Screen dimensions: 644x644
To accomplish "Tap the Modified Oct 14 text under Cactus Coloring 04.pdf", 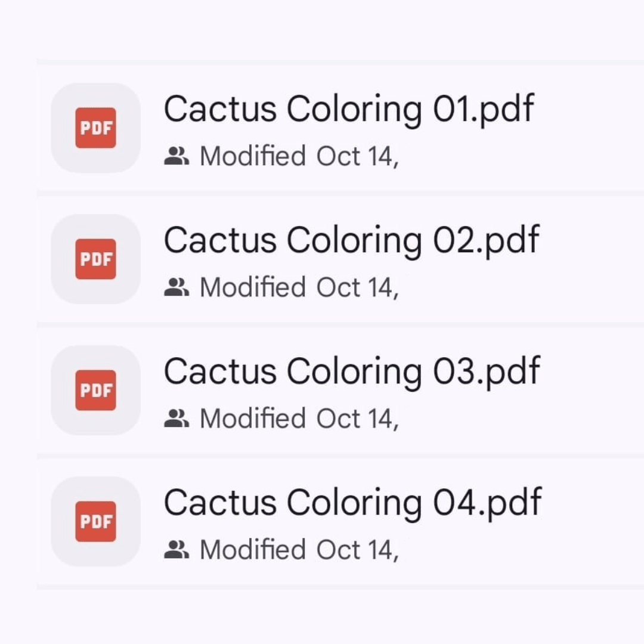I will coord(299,550).
